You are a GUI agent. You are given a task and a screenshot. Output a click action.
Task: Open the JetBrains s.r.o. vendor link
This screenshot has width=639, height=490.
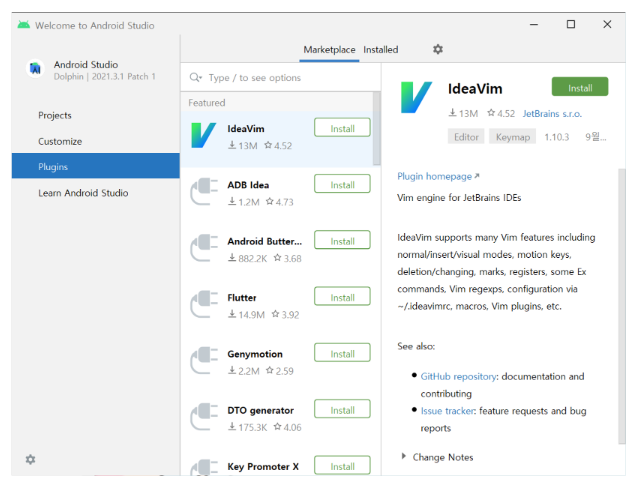pyautogui.click(x=552, y=114)
